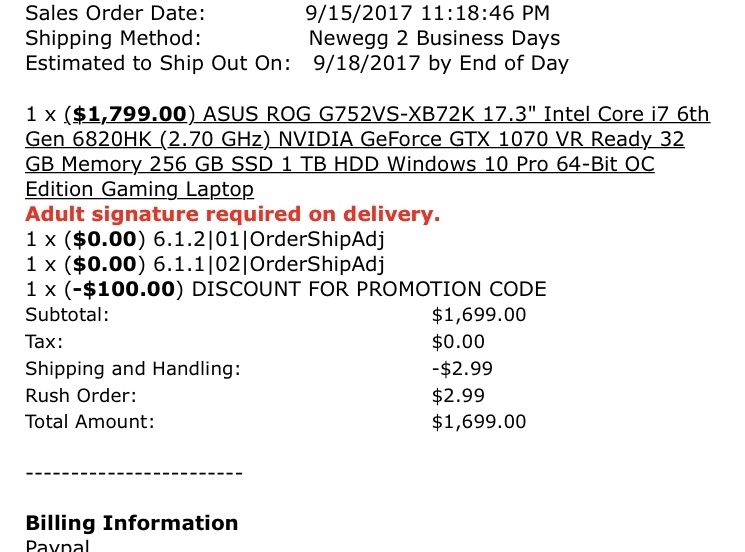Click the Rush Order amount $2.99
745x552 pixels.
pyautogui.click(x=458, y=395)
